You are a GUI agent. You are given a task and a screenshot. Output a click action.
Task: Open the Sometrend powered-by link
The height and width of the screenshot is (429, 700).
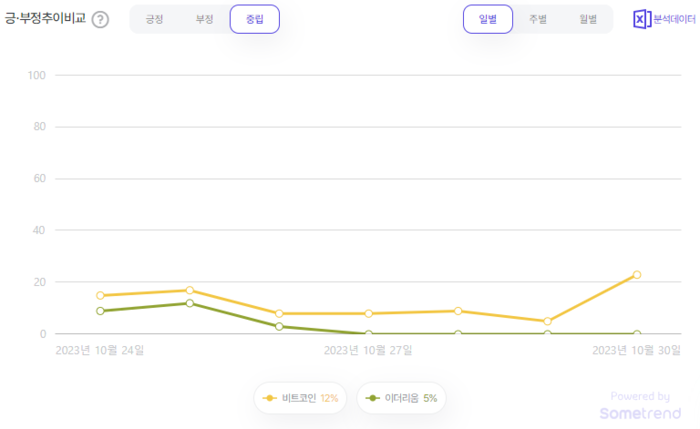pos(640,412)
